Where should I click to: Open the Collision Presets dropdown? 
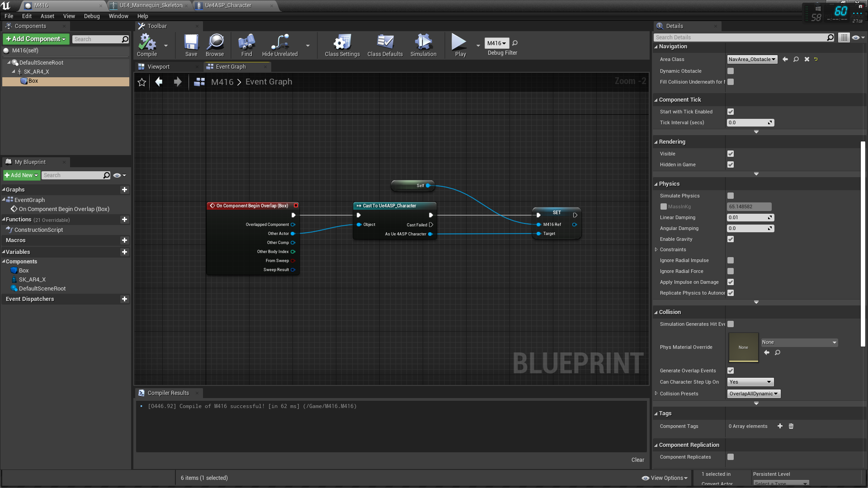point(754,394)
